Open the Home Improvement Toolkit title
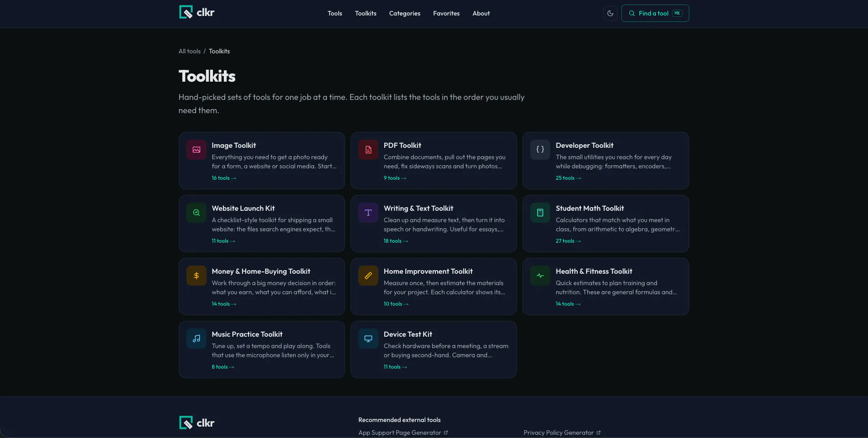Image resolution: width=868 pixels, height=438 pixels. point(428,271)
